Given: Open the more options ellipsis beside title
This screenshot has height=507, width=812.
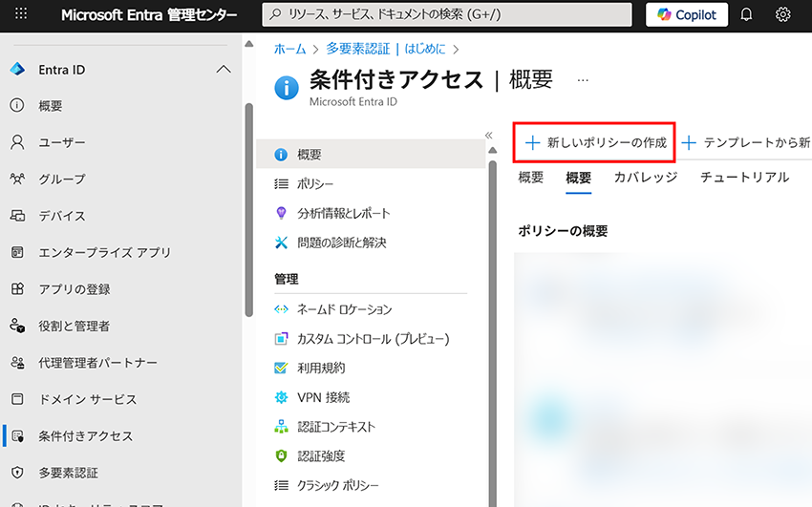Looking at the screenshot, I should pos(583,80).
